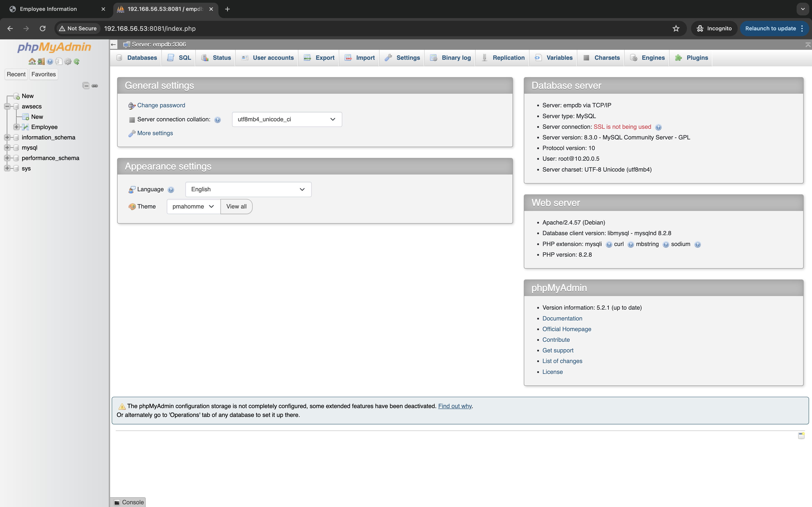Viewport: 812px width, 507px height.
Task: Click the Home house icon in sidebar
Action: click(32, 61)
